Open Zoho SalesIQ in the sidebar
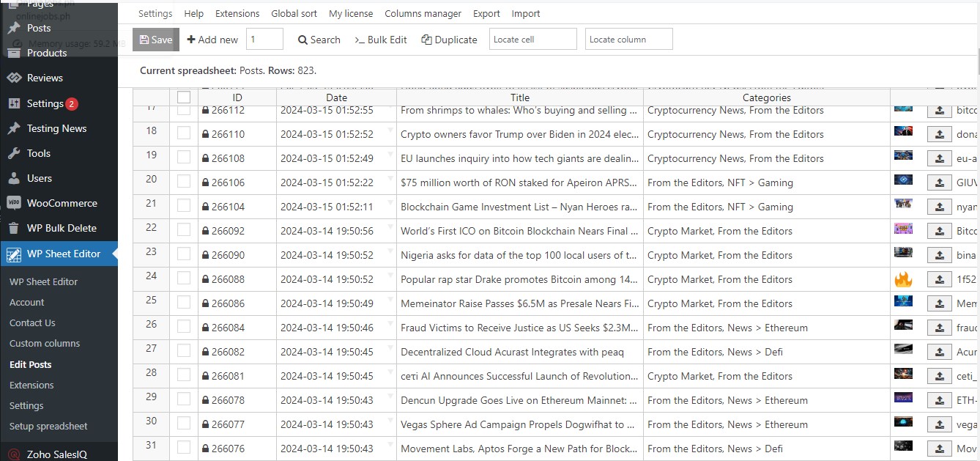Viewport: 980px width, 461px height. (x=57, y=454)
